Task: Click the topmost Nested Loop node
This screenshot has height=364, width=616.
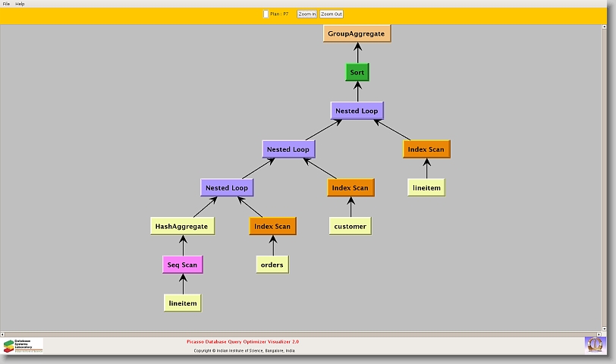Action: 357,111
